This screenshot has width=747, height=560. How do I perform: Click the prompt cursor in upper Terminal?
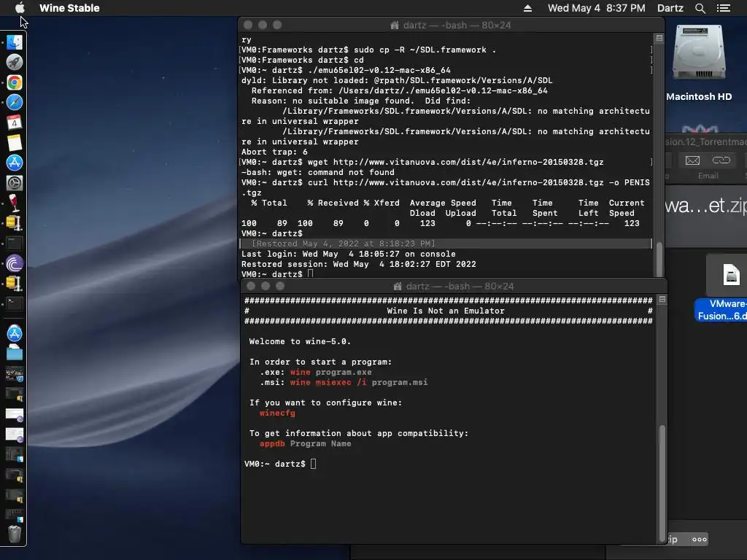[310, 273]
